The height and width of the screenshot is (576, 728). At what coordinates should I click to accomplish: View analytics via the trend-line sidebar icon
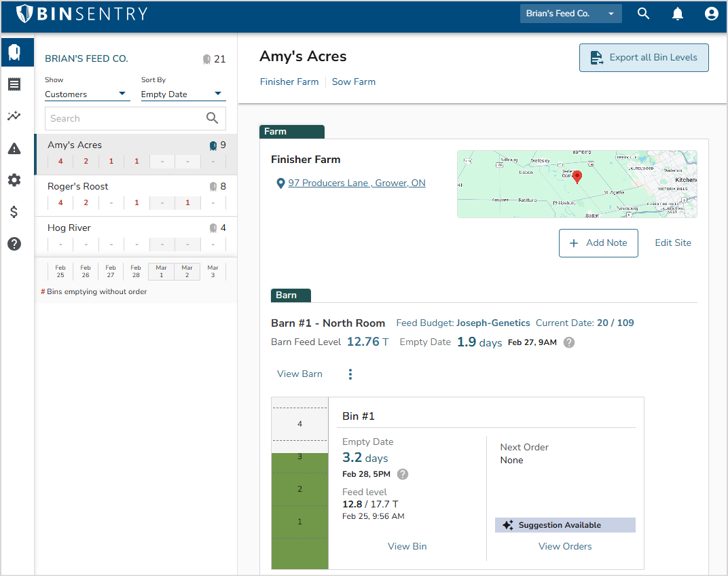(x=14, y=116)
